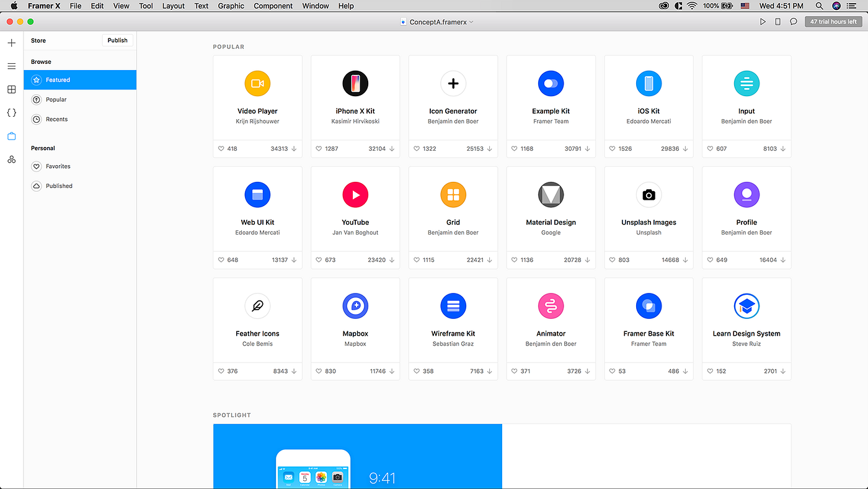The width and height of the screenshot is (868, 489).
Task: Open the Unsplash Images camera icon
Action: pos(649,195)
